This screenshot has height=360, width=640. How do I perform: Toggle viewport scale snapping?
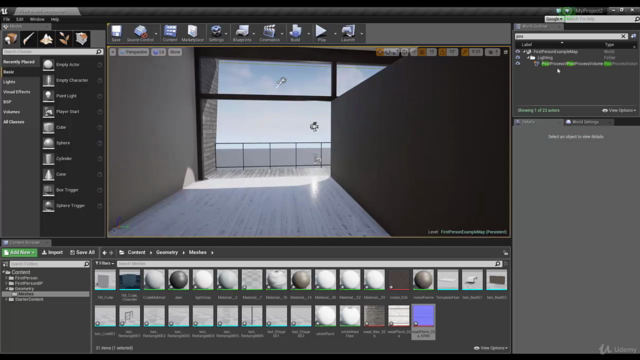point(464,52)
